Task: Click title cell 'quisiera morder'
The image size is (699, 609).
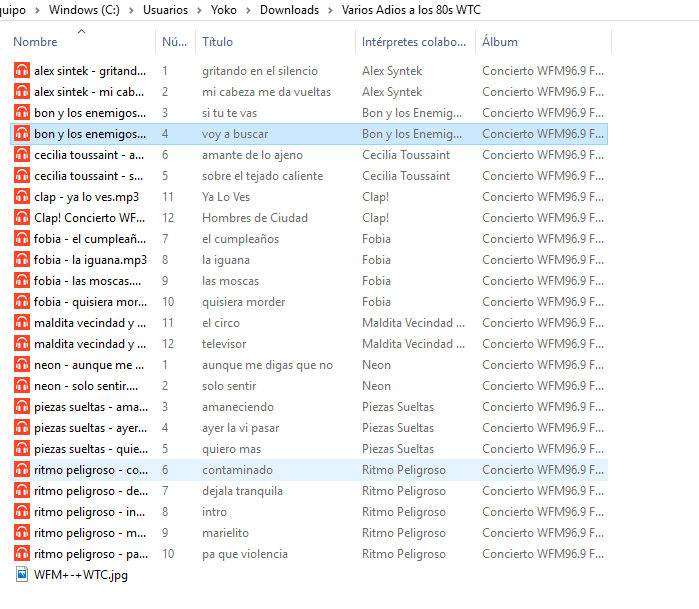Action: point(243,302)
